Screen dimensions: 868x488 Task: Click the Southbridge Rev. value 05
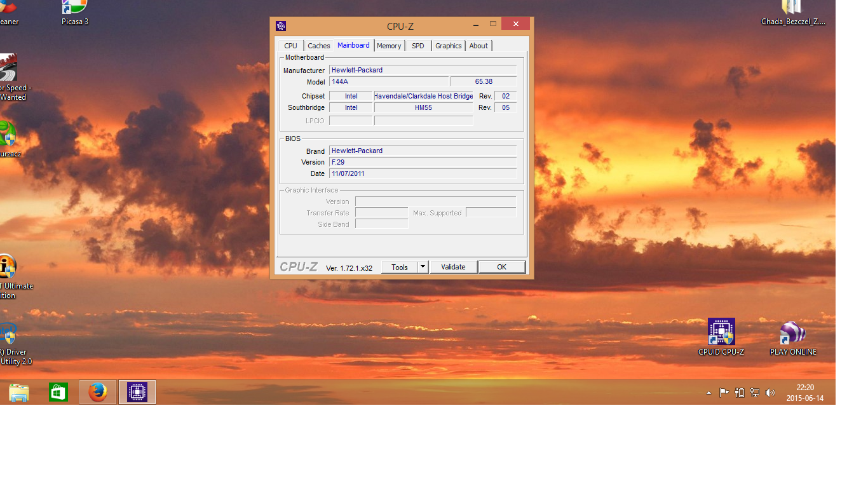pyautogui.click(x=506, y=107)
